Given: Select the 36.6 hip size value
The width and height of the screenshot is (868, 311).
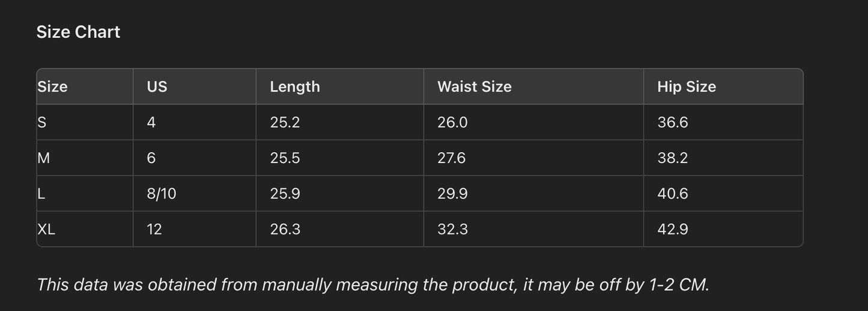Looking at the screenshot, I should tap(673, 122).
